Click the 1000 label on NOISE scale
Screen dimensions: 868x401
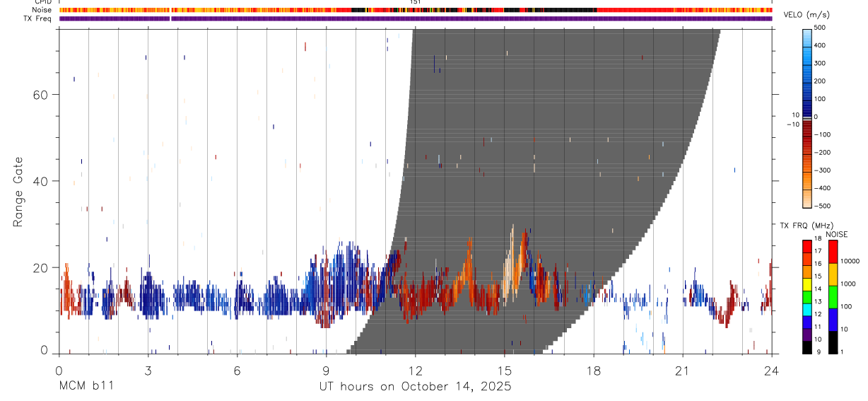coord(848,284)
